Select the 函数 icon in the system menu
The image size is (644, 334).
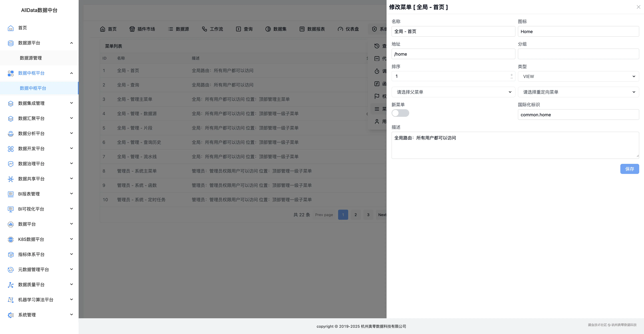pos(377,84)
